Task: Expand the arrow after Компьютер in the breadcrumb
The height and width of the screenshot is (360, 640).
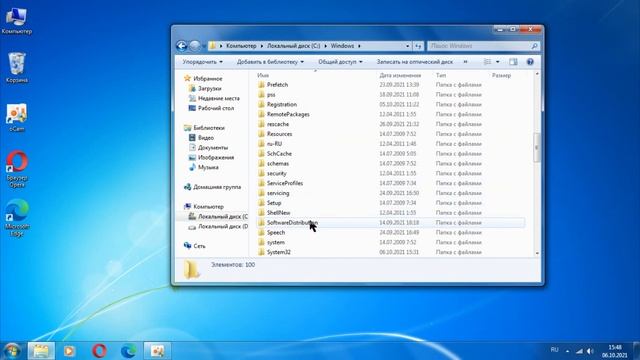Action: click(x=262, y=46)
